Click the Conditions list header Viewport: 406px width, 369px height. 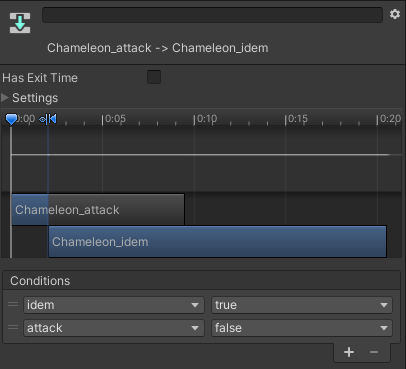coord(202,281)
